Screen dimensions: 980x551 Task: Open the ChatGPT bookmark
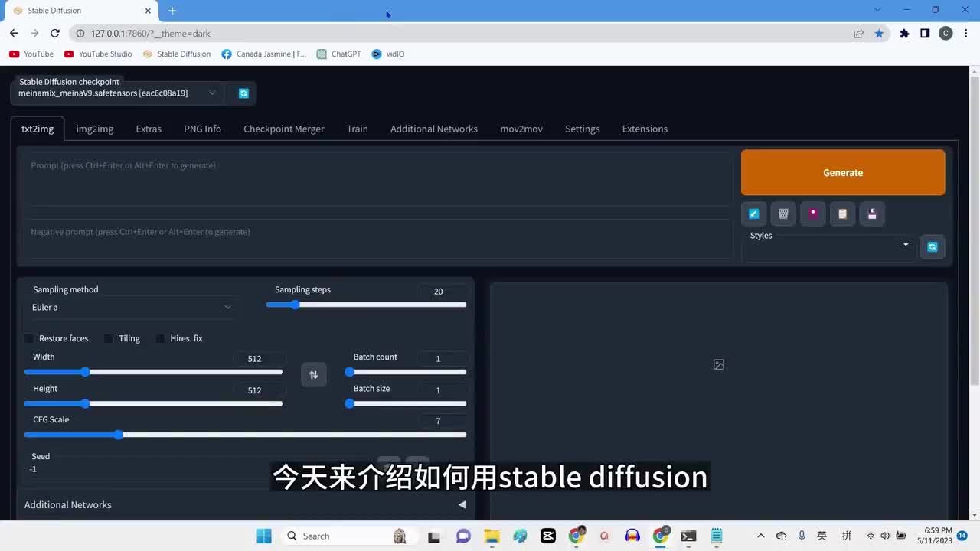[x=339, y=54]
